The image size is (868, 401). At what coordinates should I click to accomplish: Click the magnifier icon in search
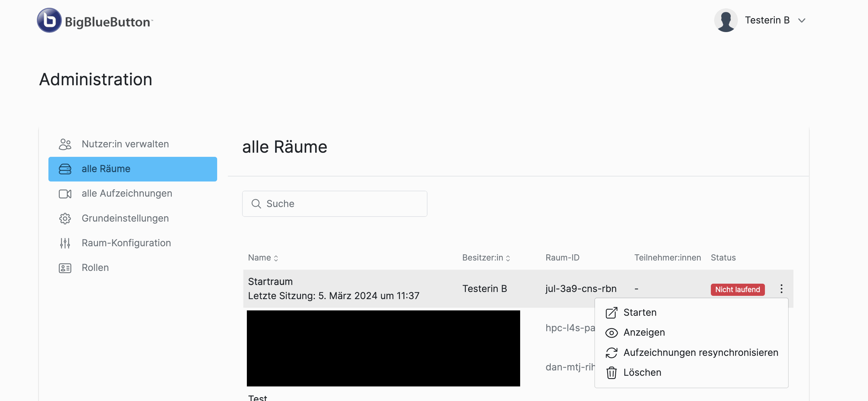(x=256, y=203)
